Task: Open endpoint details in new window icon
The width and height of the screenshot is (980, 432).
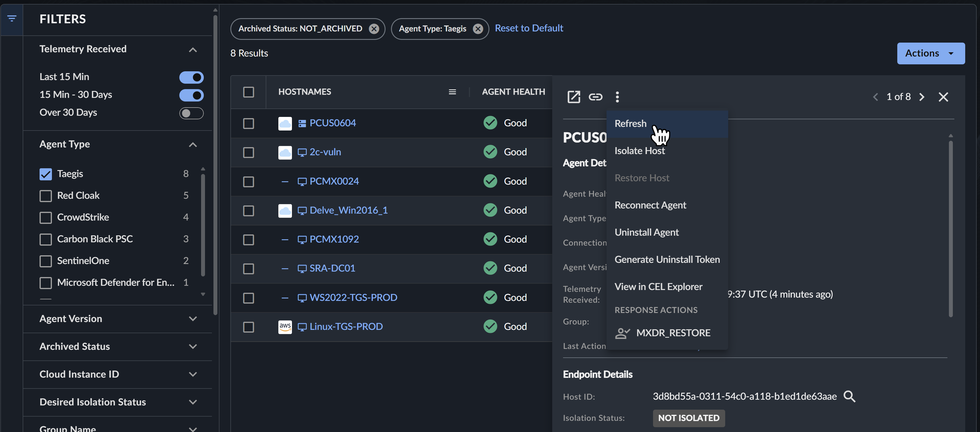Action: 573,97
